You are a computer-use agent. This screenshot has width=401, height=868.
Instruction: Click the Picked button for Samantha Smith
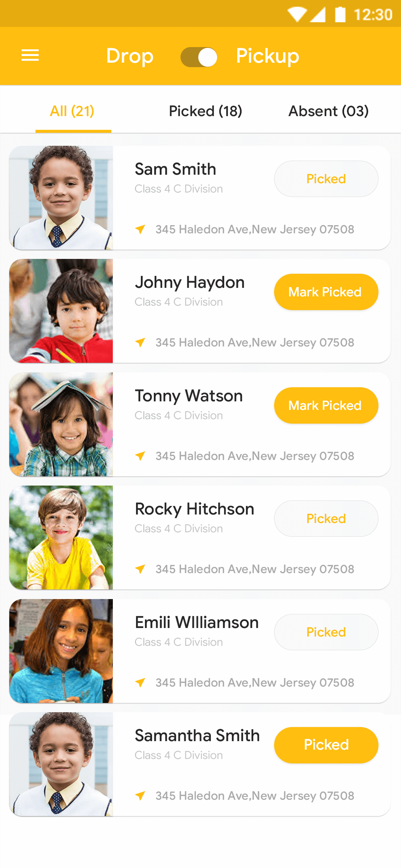point(326,745)
